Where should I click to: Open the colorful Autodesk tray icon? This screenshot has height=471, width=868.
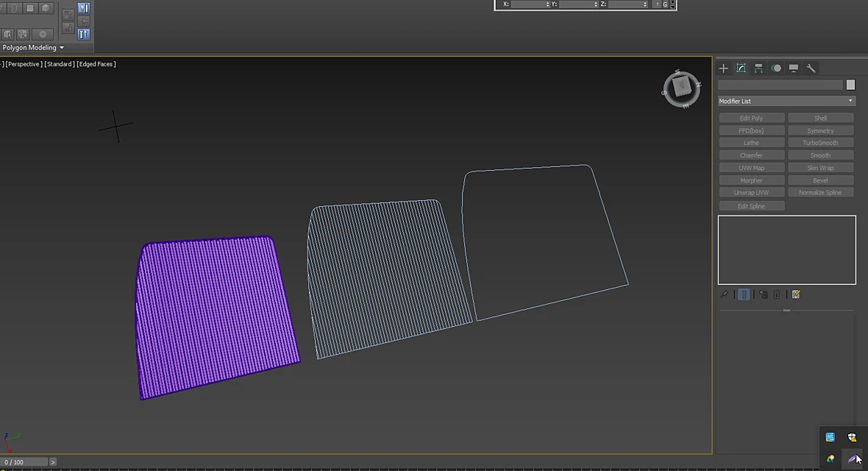click(x=830, y=458)
